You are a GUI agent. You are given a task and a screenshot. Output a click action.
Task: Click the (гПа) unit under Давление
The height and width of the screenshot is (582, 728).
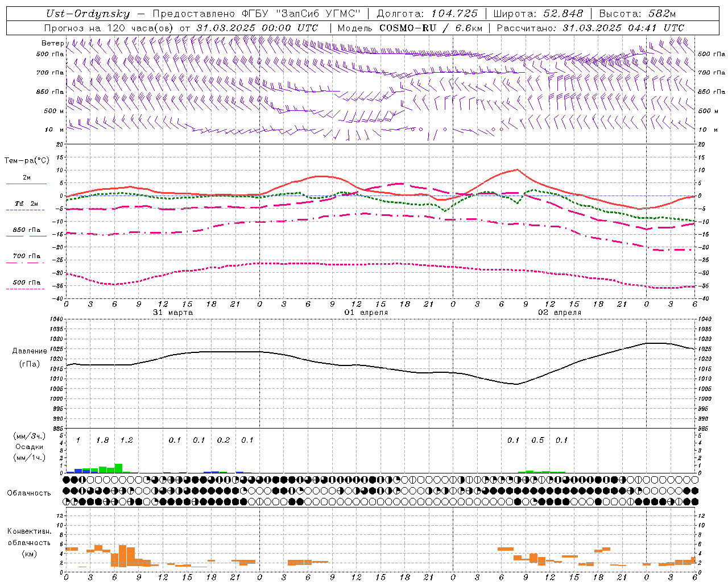[x=30, y=364]
